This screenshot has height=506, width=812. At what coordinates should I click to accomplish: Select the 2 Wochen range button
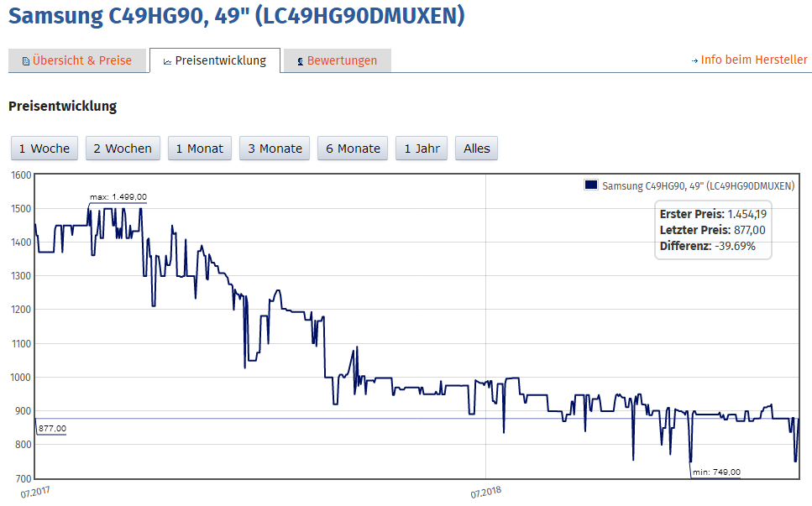pos(123,149)
